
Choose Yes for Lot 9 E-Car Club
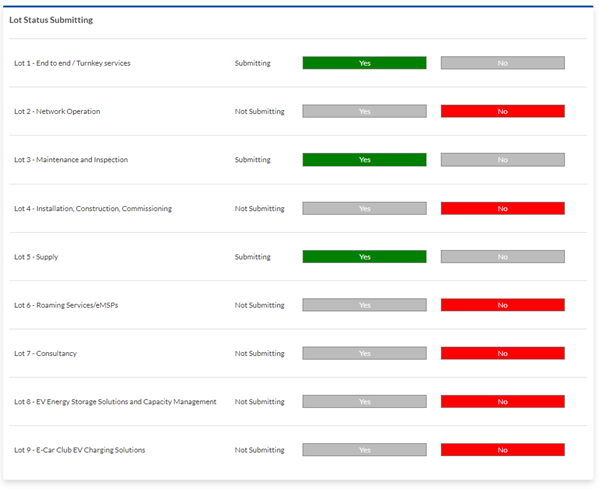tap(364, 450)
